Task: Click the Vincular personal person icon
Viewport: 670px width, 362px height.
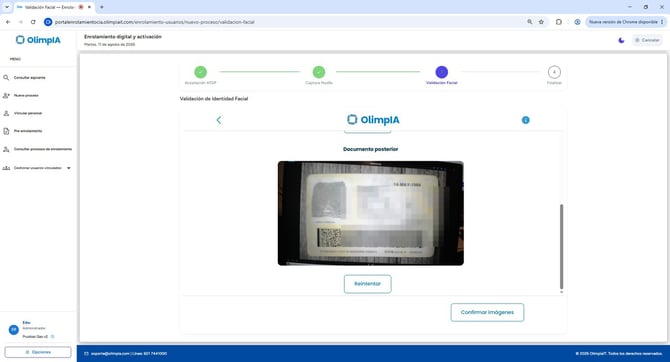Action: tap(6, 113)
